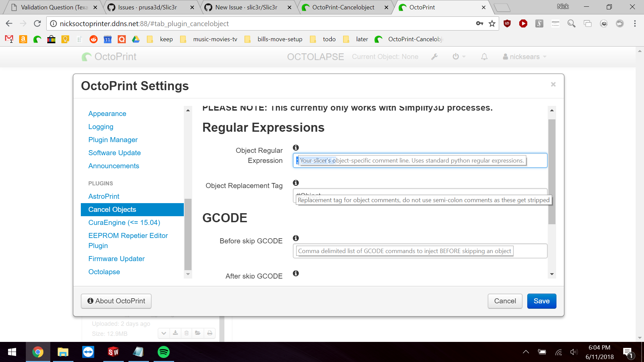Open the uBlock Origin extension icon
Image resolution: width=644 pixels, height=362 pixels.
tap(507, 23)
